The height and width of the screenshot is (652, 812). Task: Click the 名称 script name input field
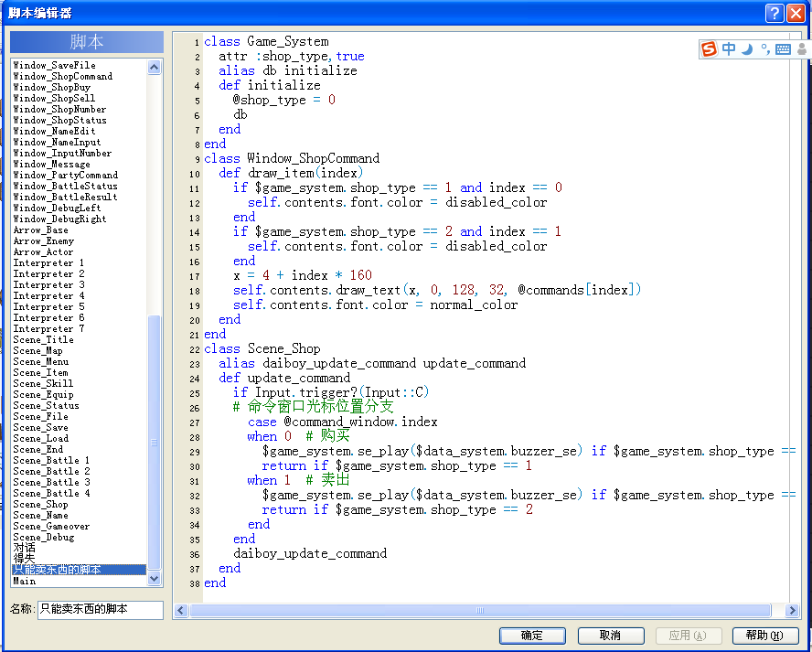[100, 610]
